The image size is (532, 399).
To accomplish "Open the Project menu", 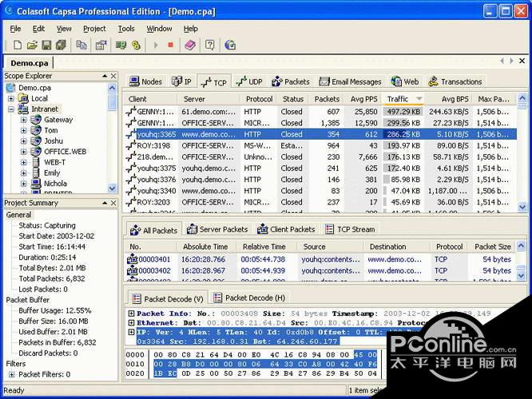I will (94, 29).
